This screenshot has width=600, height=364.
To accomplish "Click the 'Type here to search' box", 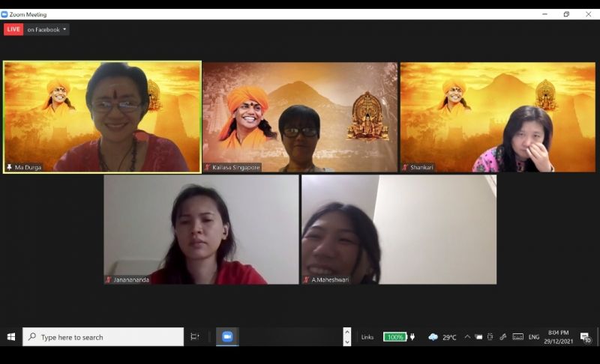I will point(103,337).
